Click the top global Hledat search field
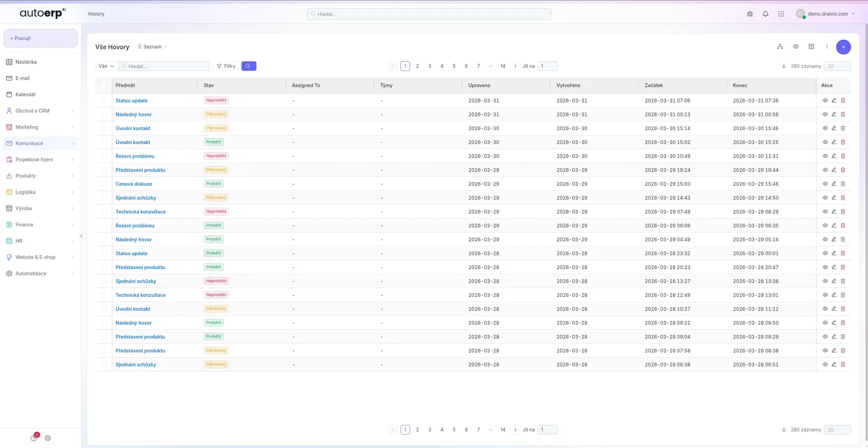 (x=429, y=14)
